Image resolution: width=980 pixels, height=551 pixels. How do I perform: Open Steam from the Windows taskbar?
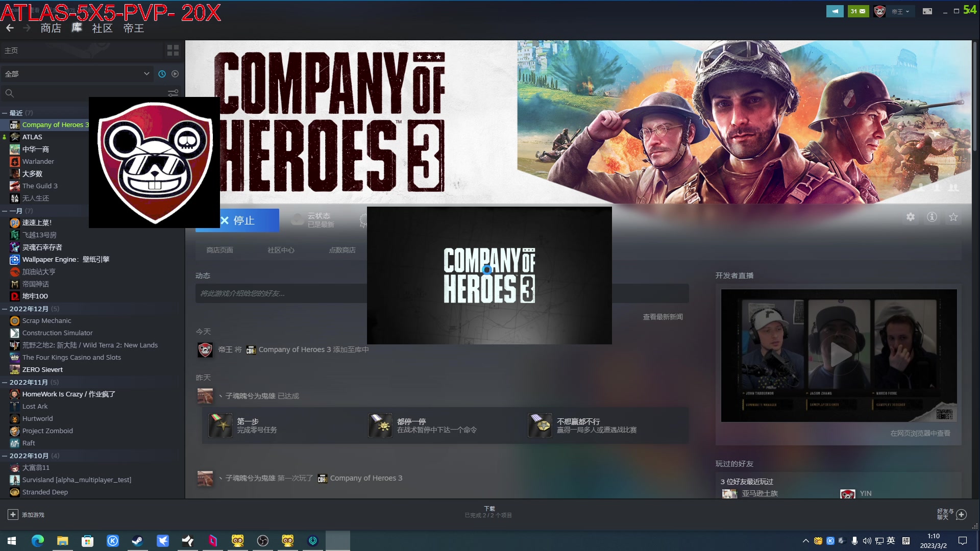pos(137,541)
